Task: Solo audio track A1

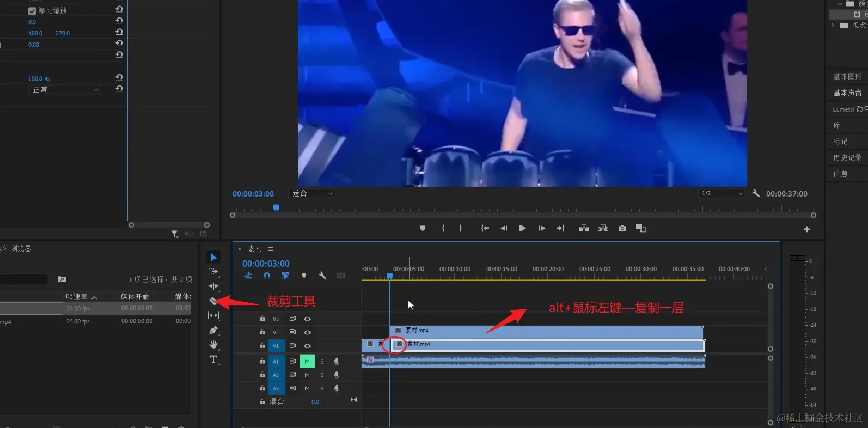Action: coord(322,361)
